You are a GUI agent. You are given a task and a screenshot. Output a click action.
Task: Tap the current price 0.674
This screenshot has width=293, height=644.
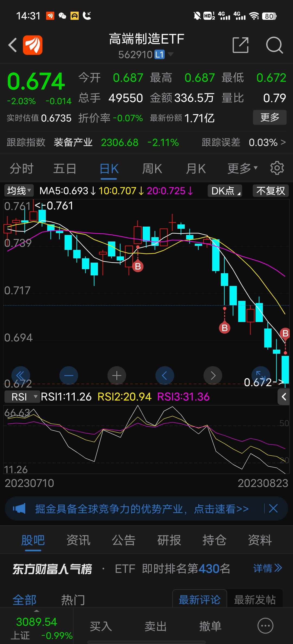(x=36, y=81)
